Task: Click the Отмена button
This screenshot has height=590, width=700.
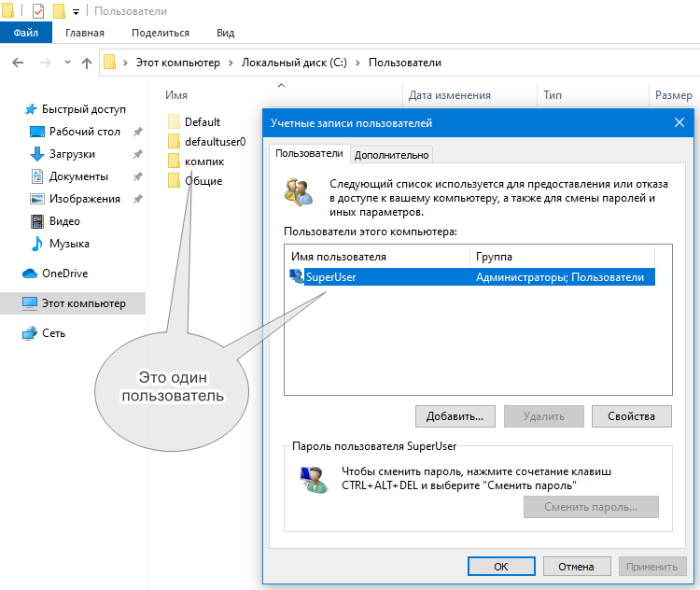Action: tap(577, 567)
